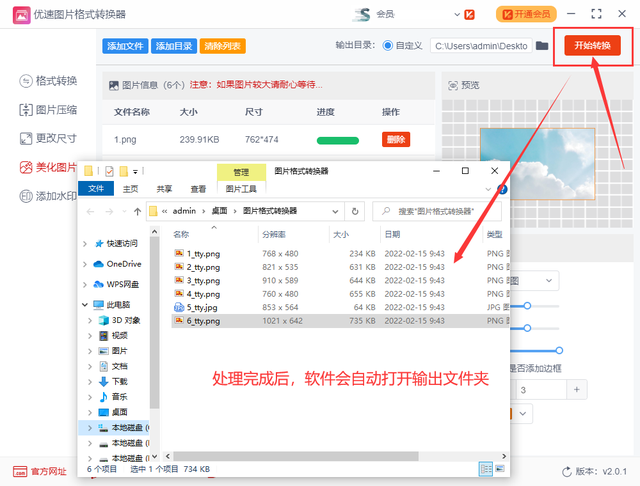This screenshot has width=640, height=486.
Task: Switch to the 共享 ribbon tab
Action: pos(164,189)
